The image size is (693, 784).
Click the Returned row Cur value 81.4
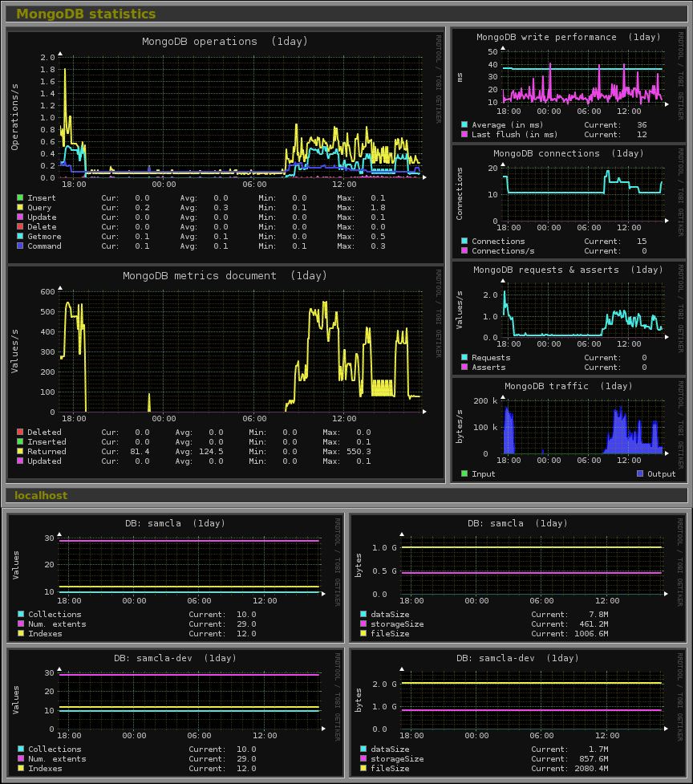coord(140,452)
